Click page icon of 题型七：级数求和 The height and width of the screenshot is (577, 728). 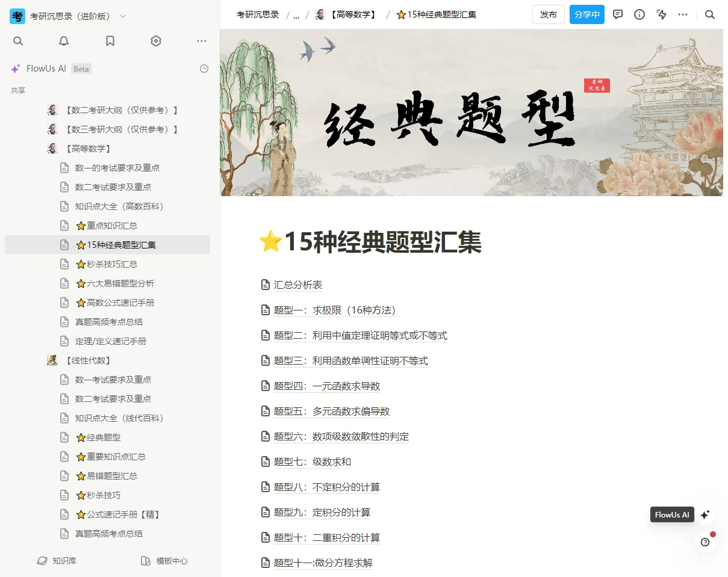pyautogui.click(x=265, y=461)
